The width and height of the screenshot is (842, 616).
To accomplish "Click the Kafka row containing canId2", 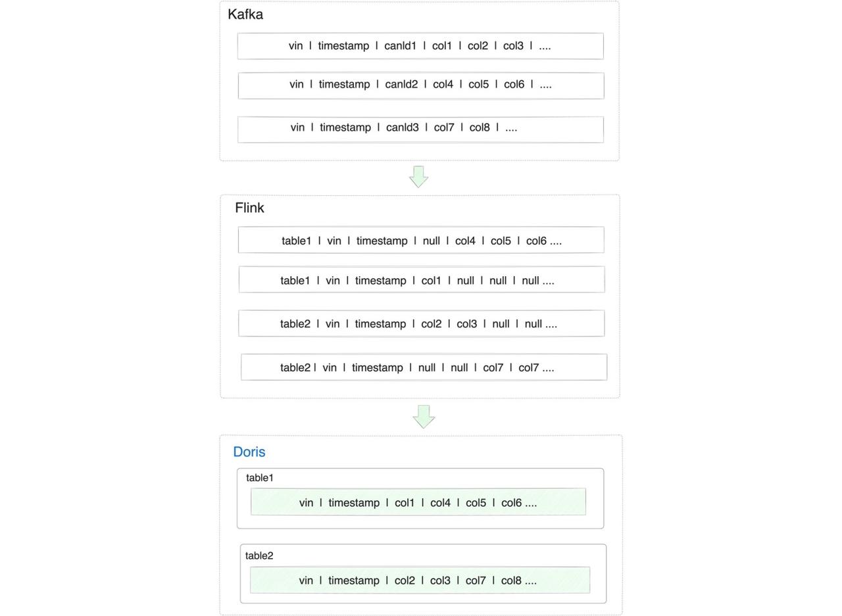I will pyautogui.click(x=421, y=85).
